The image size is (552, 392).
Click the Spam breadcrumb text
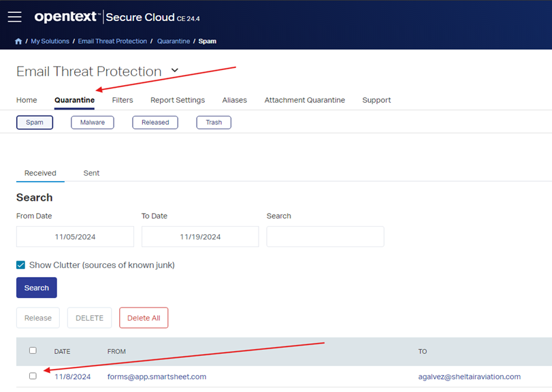(x=208, y=41)
